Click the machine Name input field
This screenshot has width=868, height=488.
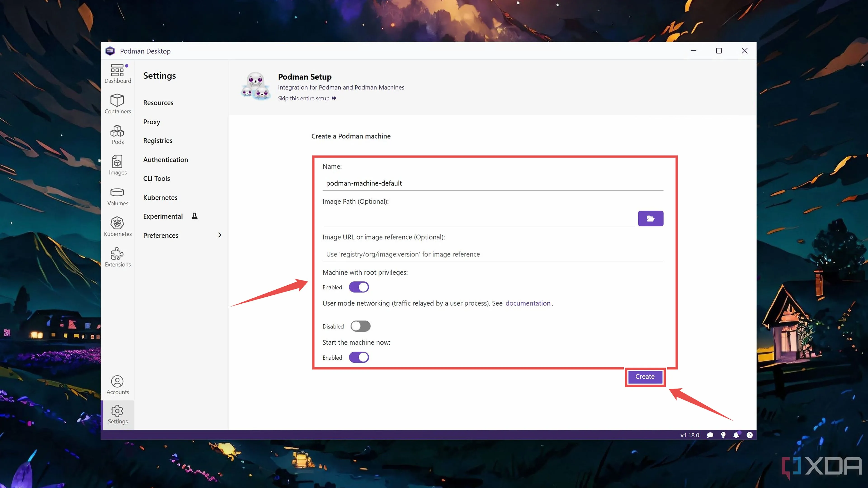(493, 183)
